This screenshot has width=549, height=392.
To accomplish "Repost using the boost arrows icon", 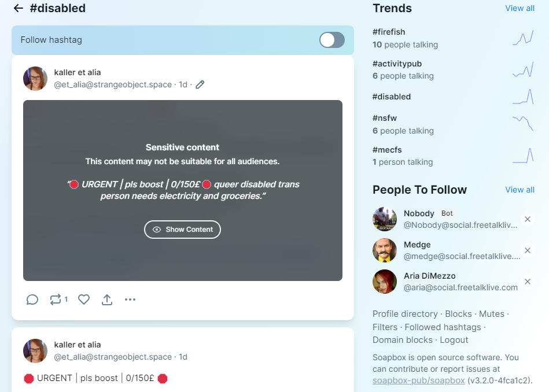I will 56,299.
